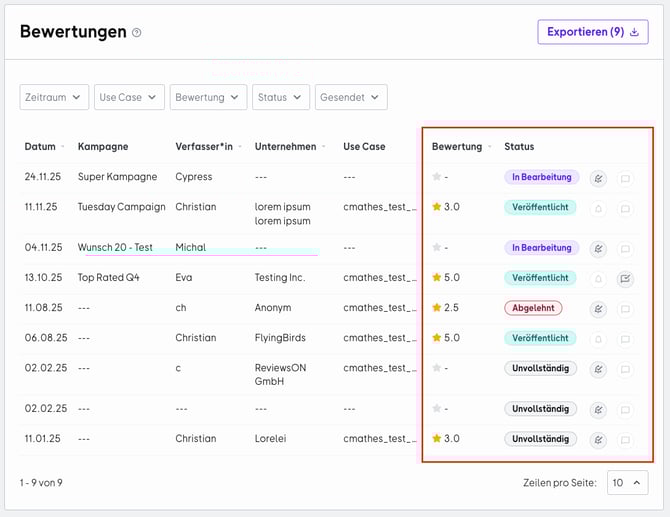Click comment icon in ReviewsON GmbH row
Viewport: 670px width, 517px height.
coord(625,369)
